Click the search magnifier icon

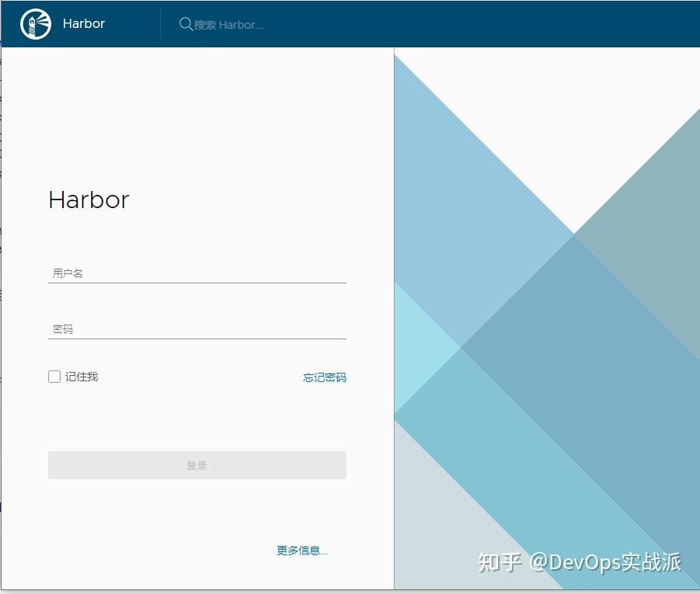click(x=185, y=23)
